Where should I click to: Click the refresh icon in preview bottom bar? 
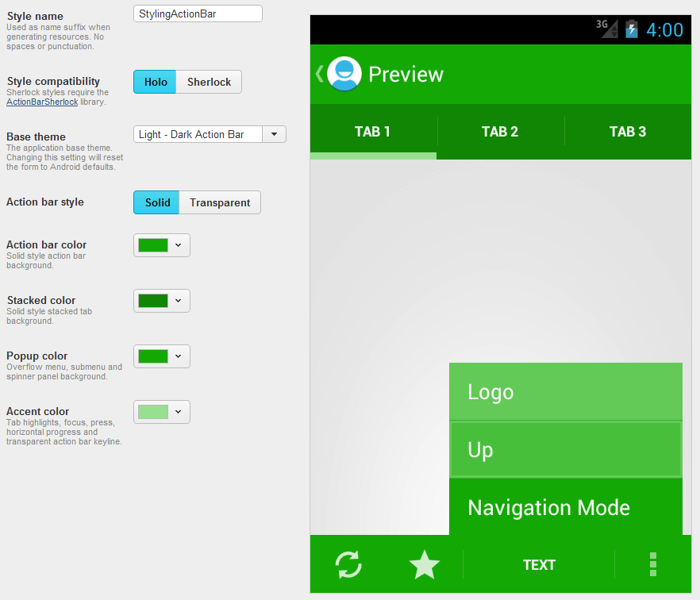pyautogui.click(x=348, y=565)
